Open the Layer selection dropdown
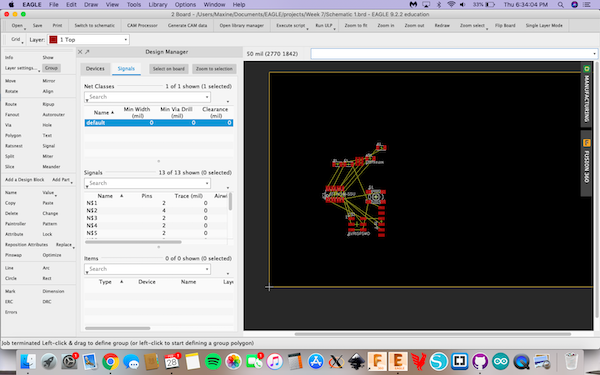 pyautogui.click(x=88, y=39)
